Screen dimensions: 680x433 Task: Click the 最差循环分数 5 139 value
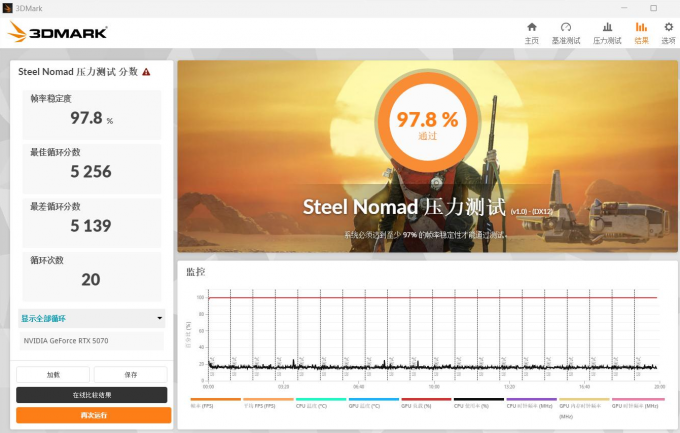coord(91,226)
